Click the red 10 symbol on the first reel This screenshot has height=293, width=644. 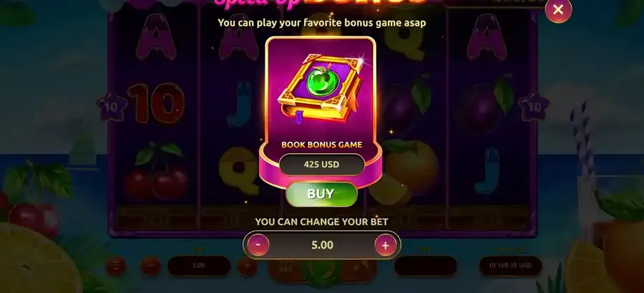coord(156,103)
